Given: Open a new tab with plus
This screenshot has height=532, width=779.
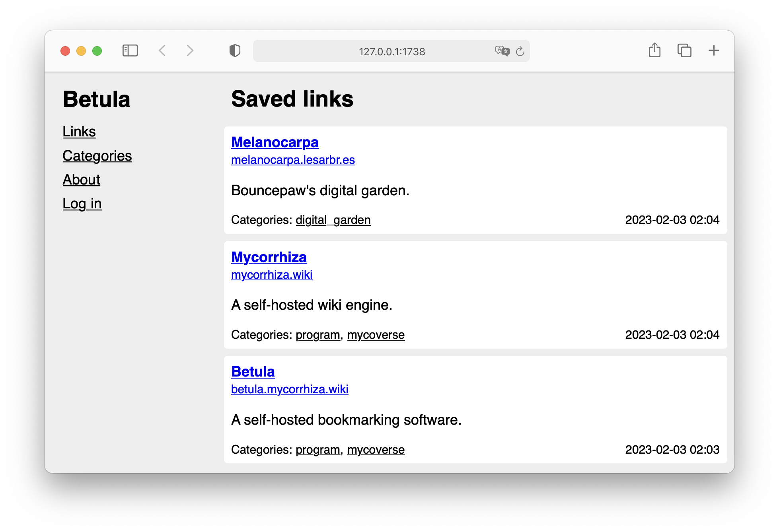Looking at the screenshot, I should (714, 50).
